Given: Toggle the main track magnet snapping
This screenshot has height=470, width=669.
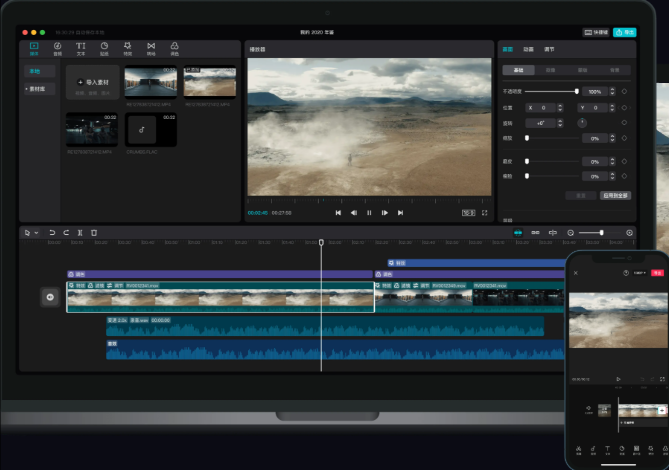Looking at the screenshot, I should [518, 232].
